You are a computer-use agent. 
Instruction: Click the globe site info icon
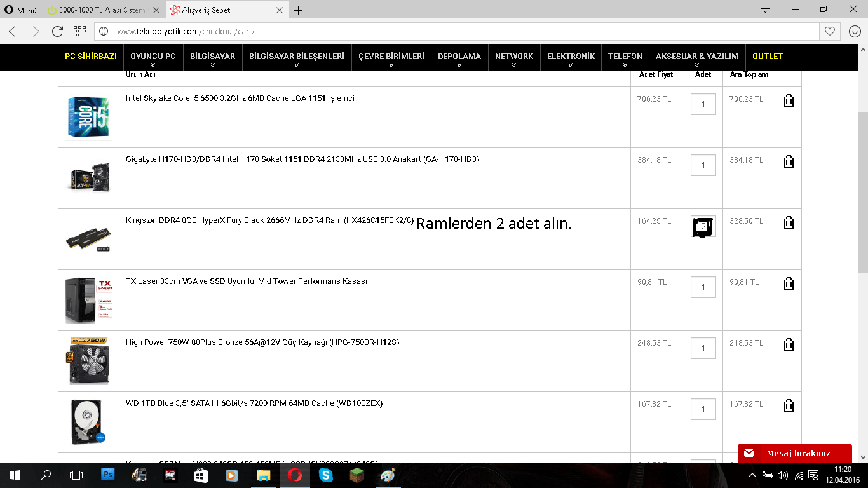tap(104, 31)
